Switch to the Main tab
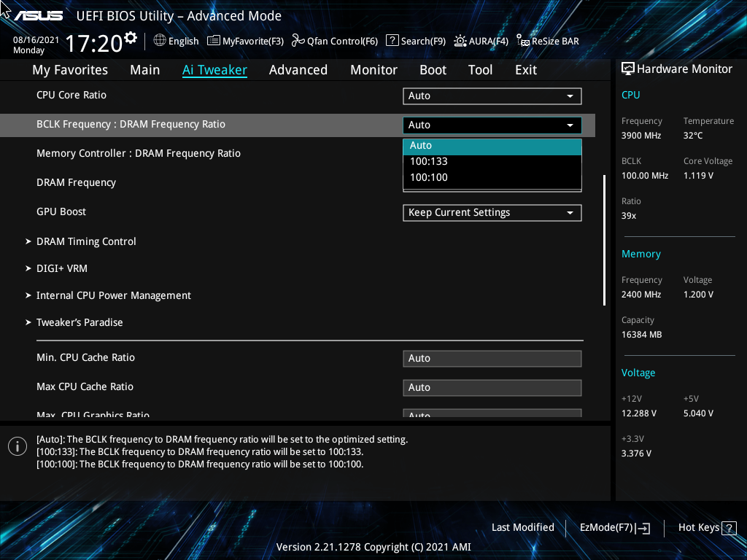 click(x=145, y=70)
